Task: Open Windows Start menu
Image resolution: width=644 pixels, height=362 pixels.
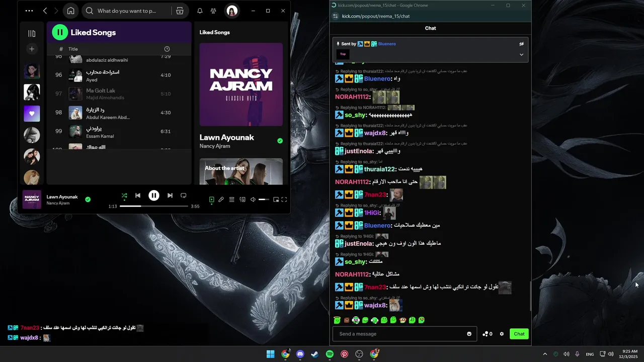Action: (x=270, y=354)
